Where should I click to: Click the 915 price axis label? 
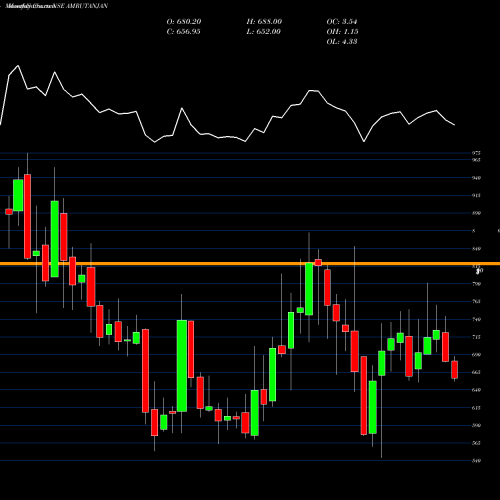point(476,195)
